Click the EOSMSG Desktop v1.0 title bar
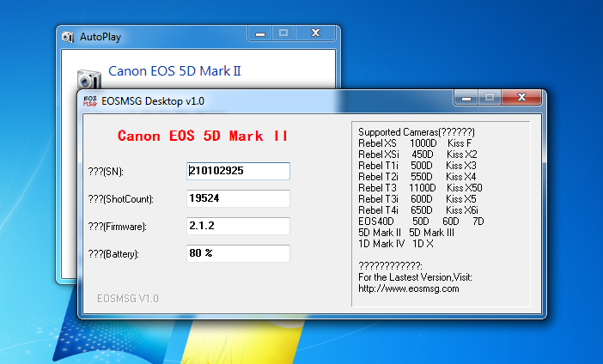Screen dimensions: 603x364 coord(258,101)
